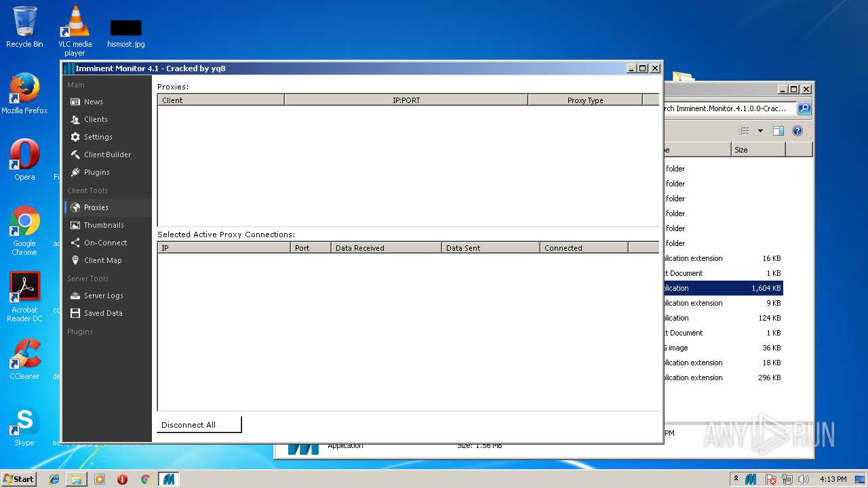Click the Imminent Monitor system tray icon
This screenshot has height=488, width=868.
click(751, 479)
